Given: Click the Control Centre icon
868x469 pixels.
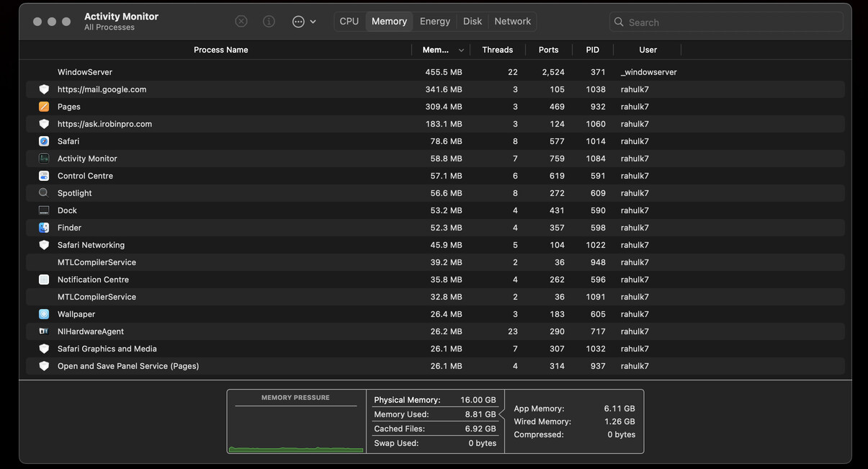Looking at the screenshot, I should click(44, 176).
